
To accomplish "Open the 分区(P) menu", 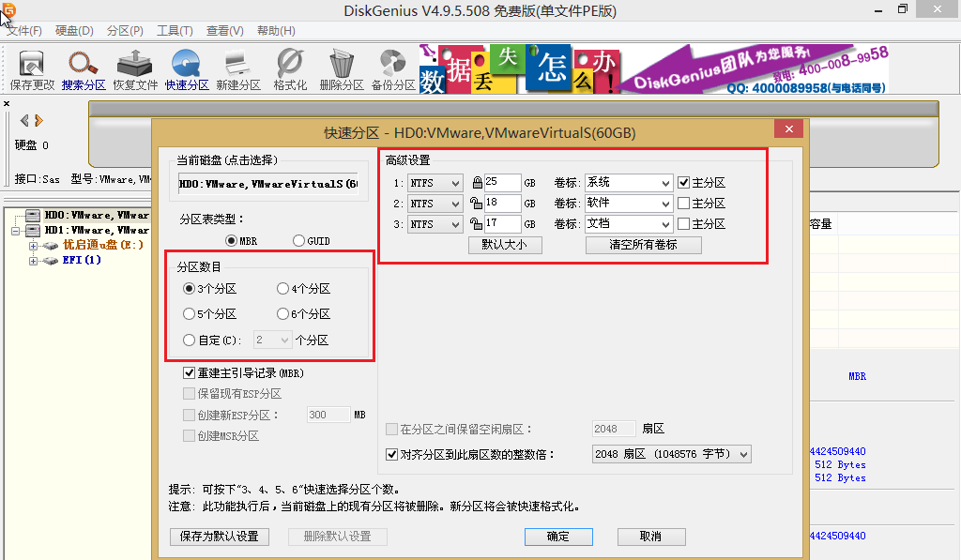I will [x=125, y=31].
